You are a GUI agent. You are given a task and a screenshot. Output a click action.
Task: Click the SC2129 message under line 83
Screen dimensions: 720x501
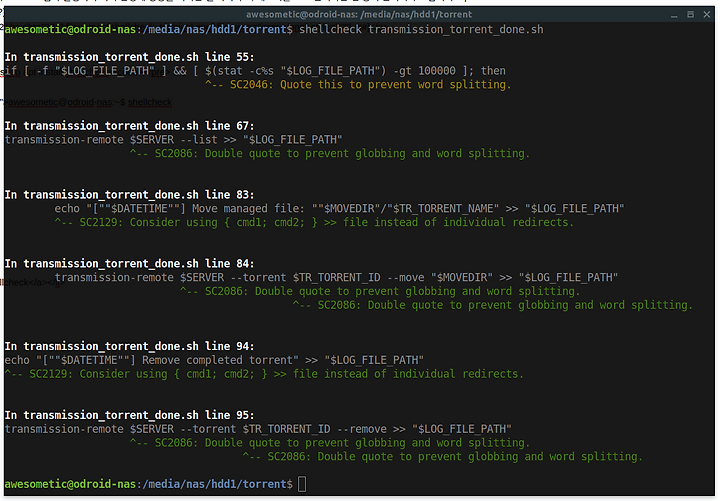pos(314,222)
